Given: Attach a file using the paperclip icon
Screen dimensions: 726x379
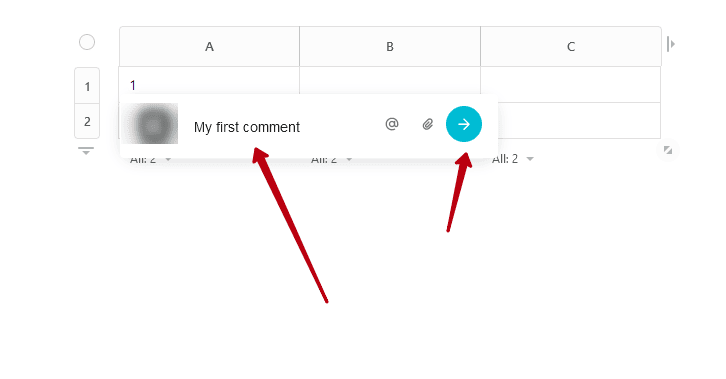Looking at the screenshot, I should [x=427, y=124].
